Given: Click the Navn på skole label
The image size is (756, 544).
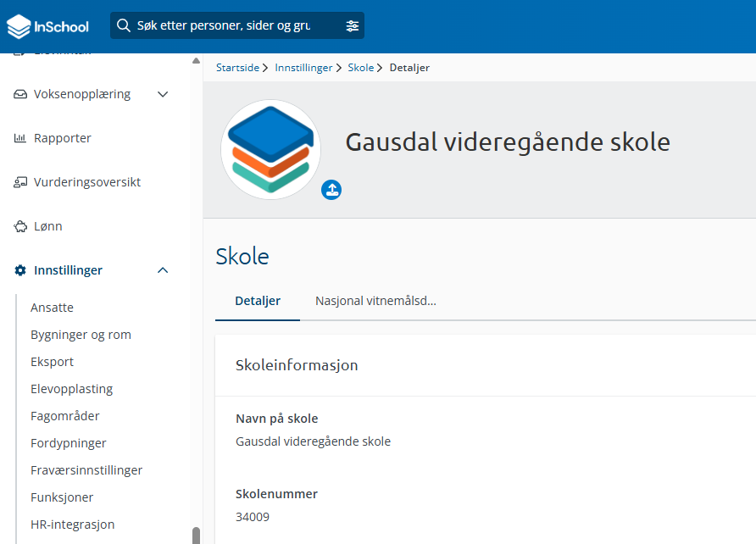Looking at the screenshot, I should [x=277, y=419].
